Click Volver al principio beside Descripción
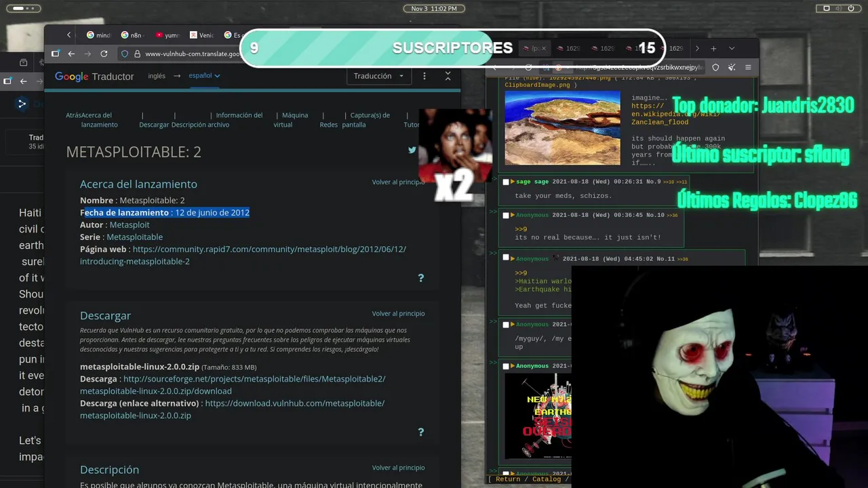Viewport: 868px width, 488px height. point(398,468)
